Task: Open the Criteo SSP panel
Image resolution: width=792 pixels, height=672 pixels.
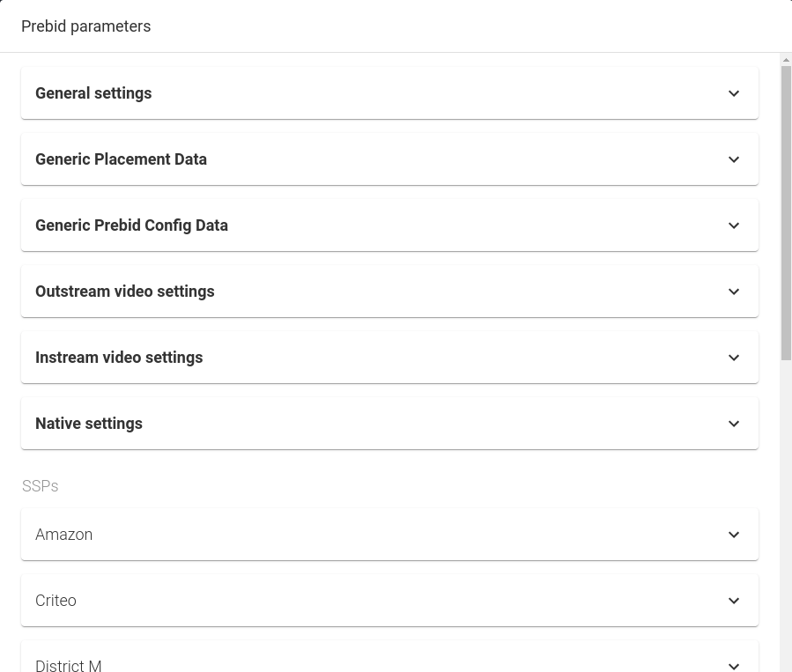Action: 389,600
